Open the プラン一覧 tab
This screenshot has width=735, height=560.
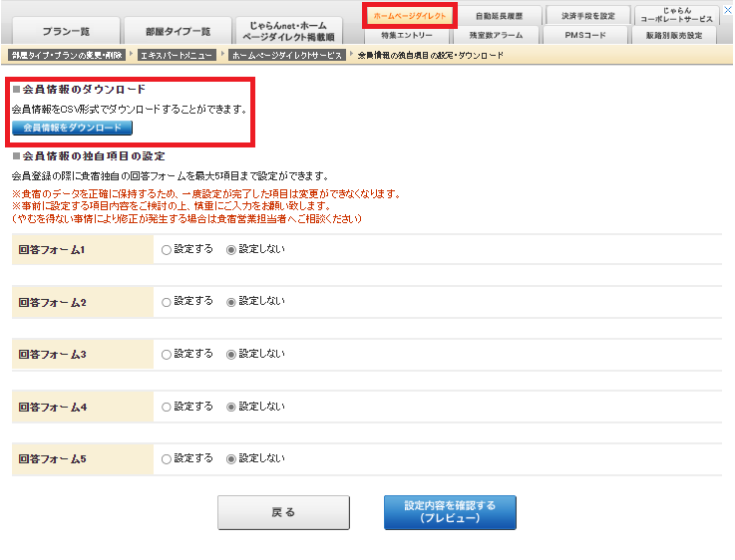(66, 31)
